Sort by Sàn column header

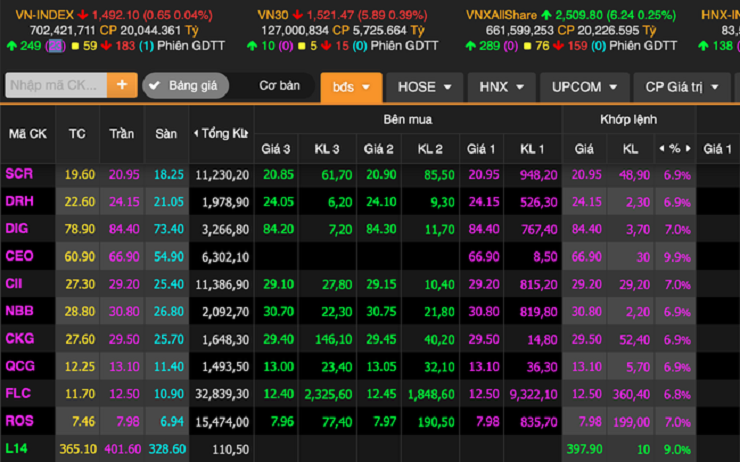(x=166, y=134)
